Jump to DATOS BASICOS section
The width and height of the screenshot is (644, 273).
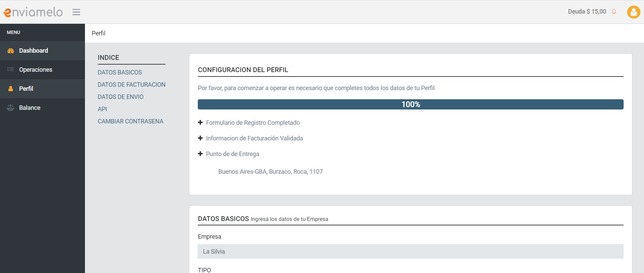pyautogui.click(x=120, y=72)
